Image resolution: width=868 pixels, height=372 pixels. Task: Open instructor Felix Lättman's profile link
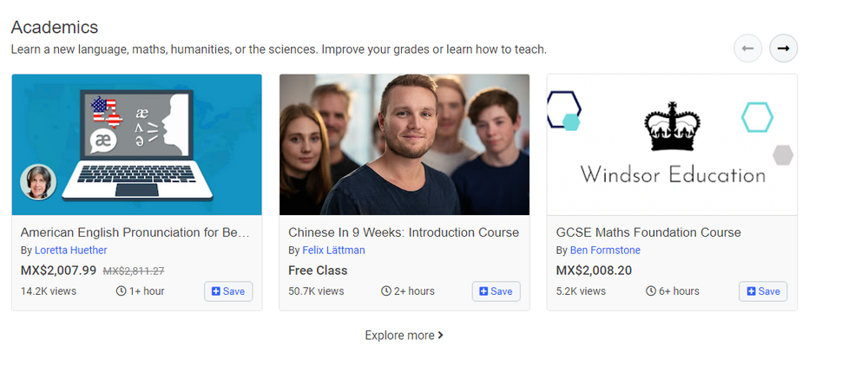[334, 251]
